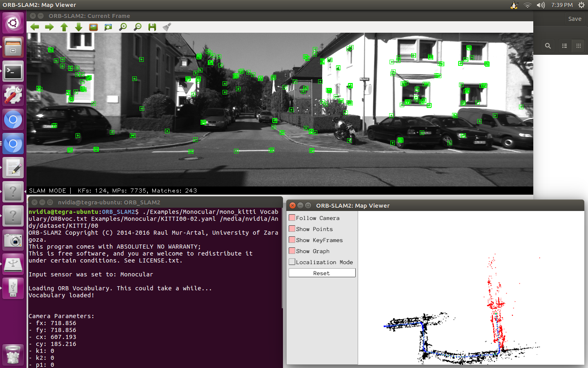The width and height of the screenshot is (588, 368).
Task: Click the green down arrow toolbar icon
Action: coord(79,27)
